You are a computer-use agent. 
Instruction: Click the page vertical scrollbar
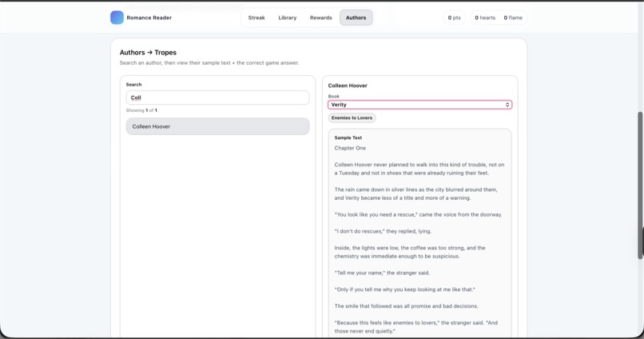pos(640,185)
